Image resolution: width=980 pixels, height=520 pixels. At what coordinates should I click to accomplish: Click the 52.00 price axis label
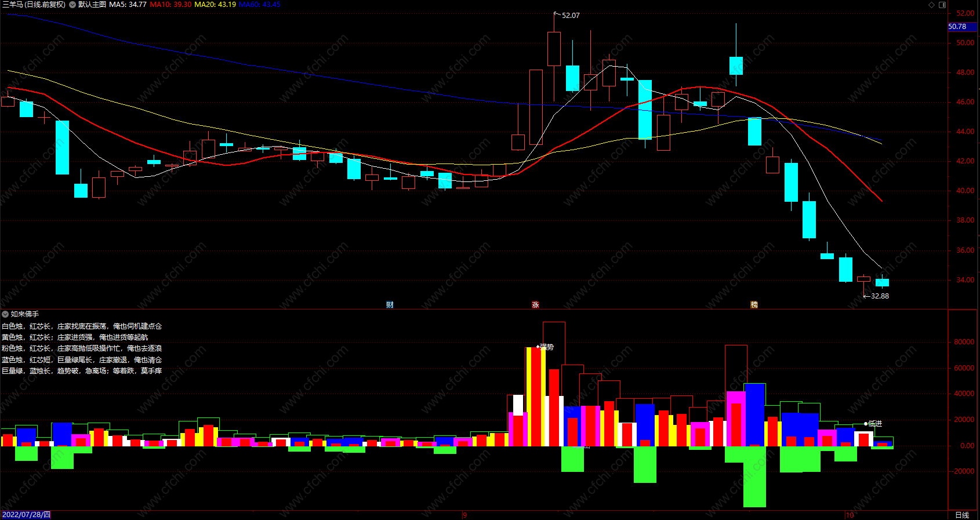click(966, 13)
